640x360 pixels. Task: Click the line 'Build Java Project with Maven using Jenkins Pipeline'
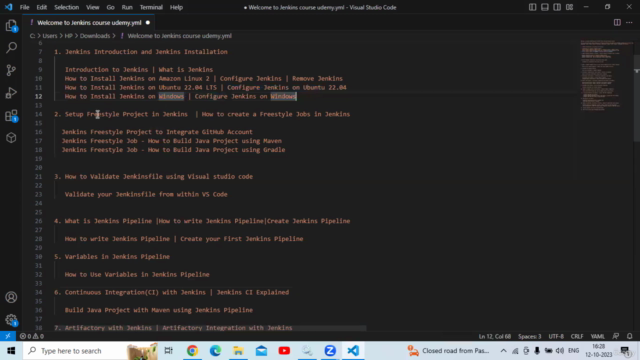point(159,310)
